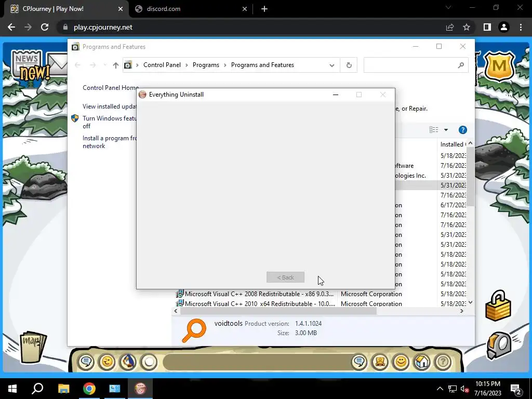
Task: Open Turn Windows features on or off
Action: (x=110, y=122)
